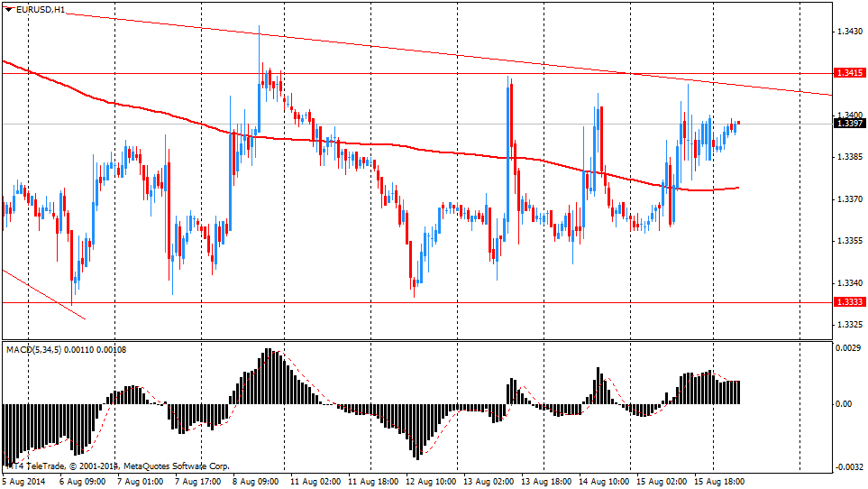Select the red 1.3415 price label

pos(847,73)
